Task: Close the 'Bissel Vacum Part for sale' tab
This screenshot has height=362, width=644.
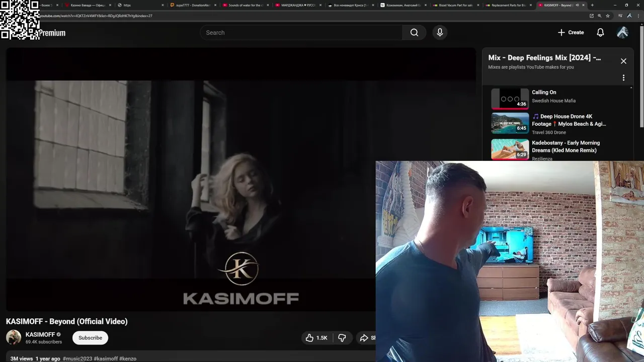Action: [478, 5]
